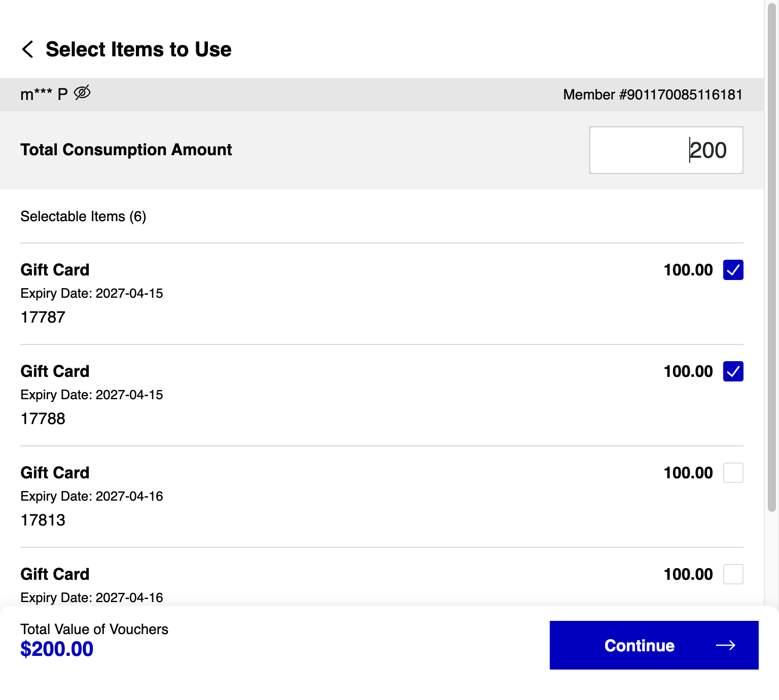Click the gift card number 17813
Viewport: 779px width, 700px height.
pos(43,520)
